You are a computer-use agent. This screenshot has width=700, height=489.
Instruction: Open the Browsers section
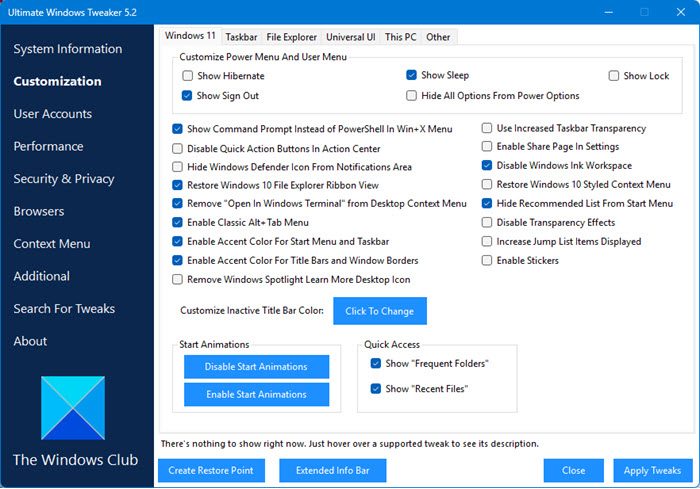[x=39, y=211]
